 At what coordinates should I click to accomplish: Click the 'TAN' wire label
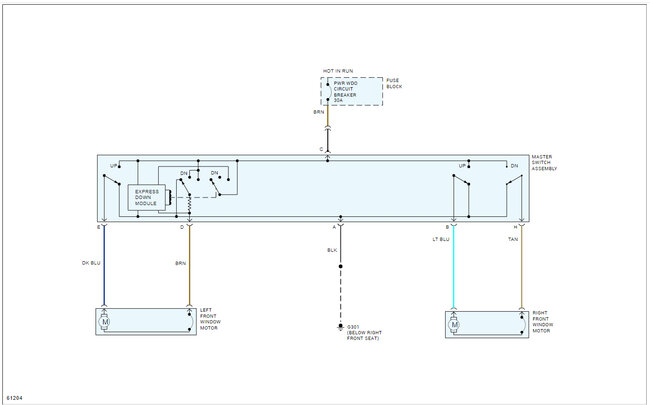513,239
